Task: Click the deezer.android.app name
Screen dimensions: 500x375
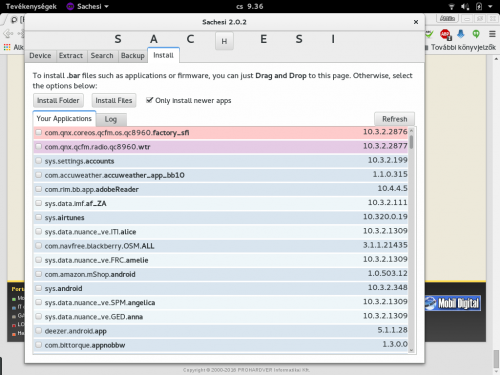Action: [x=76, y=331]
